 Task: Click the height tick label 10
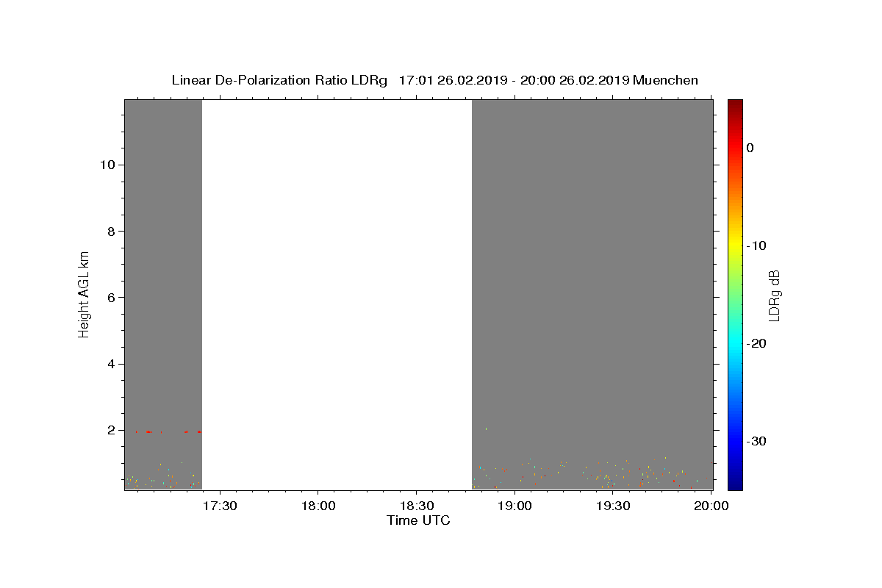coord(107,165)
